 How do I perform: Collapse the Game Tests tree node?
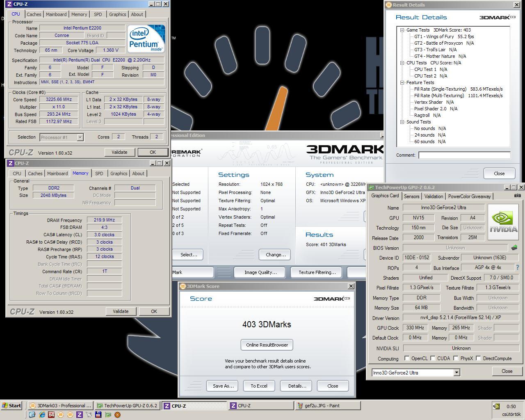pos(402,30)
